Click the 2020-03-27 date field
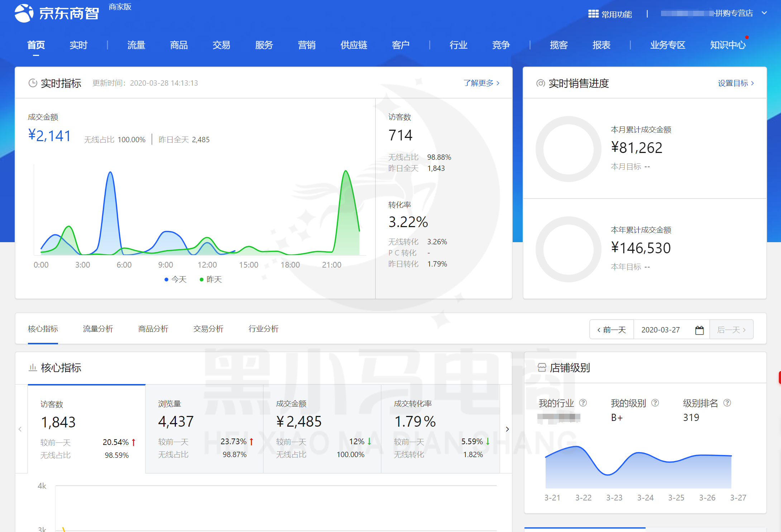Screen dimensions: 781x532 [x=660, y=330]
